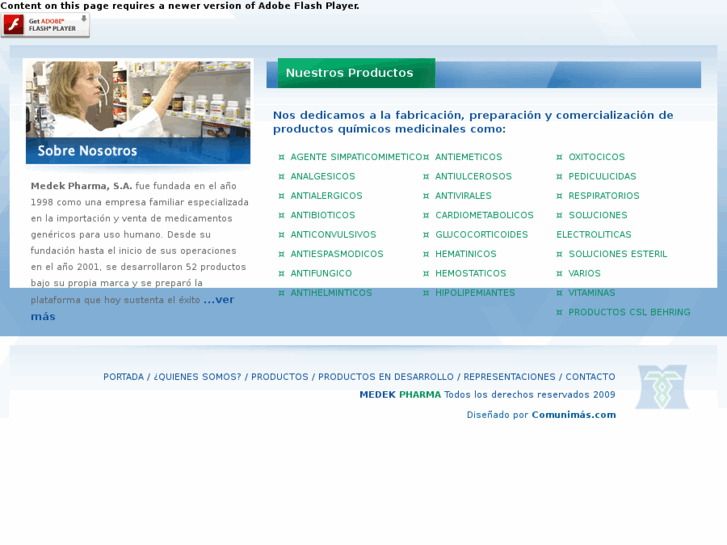Screen dimensions: 727x545
Task: Open CONTACTO from footer menu
Action: pyautogui.click(x=590, y=377)
